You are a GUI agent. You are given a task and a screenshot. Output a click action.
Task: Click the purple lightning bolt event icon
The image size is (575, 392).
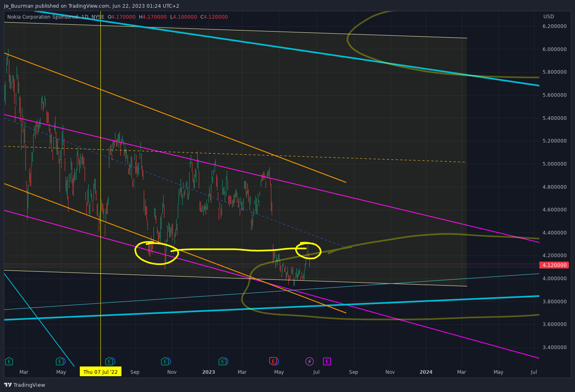[x=309, y=361]
